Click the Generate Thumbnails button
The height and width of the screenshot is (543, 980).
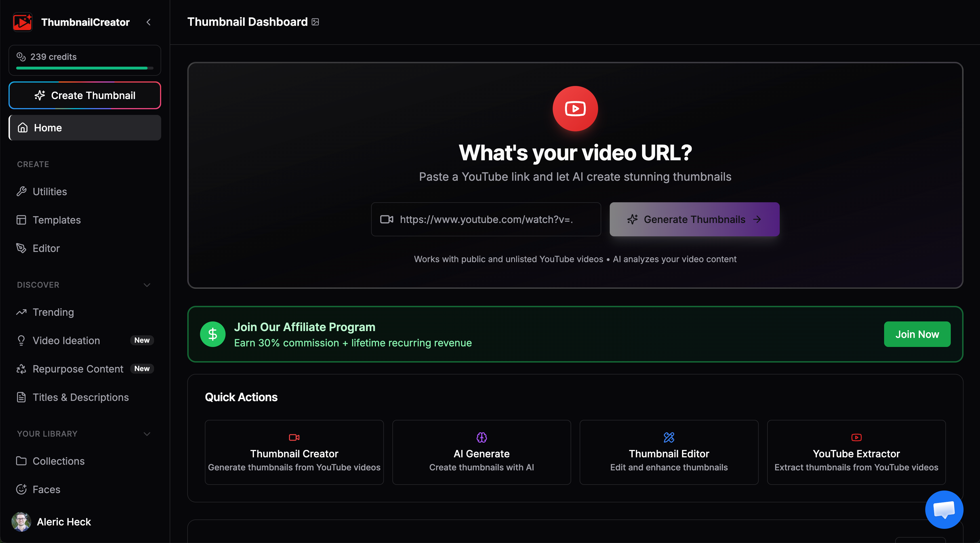694,220
